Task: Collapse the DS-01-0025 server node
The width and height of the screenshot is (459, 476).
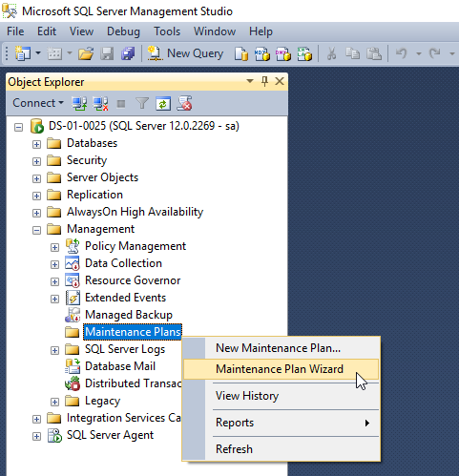Action: coord(19,128)
